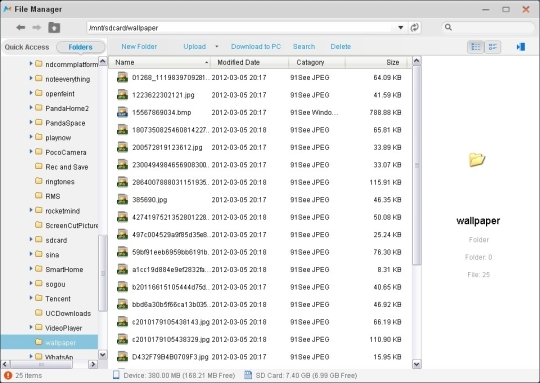Go forward with the right arrow icon

[x=37, y=27]
